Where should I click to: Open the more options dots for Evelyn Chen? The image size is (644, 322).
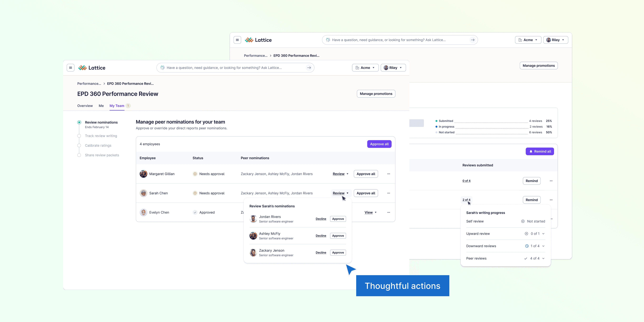tap(389, 213)
